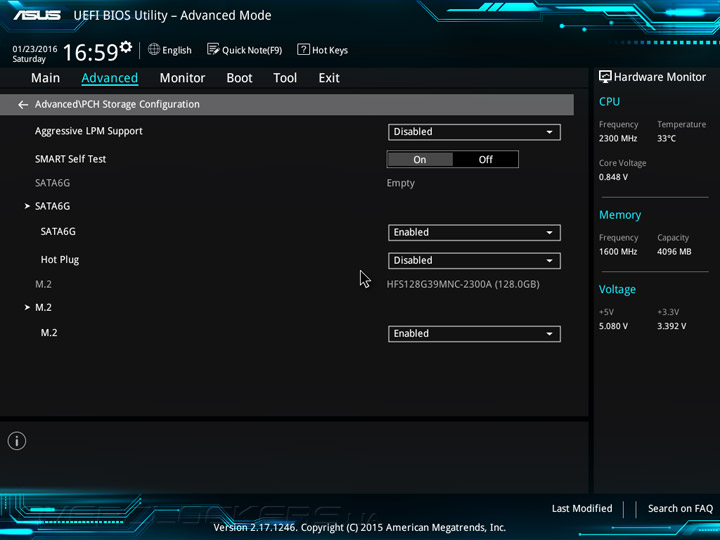The image size is (720, 540).
Task: Expand the SATA6G submenu arrow
Action: coord(27,206)
